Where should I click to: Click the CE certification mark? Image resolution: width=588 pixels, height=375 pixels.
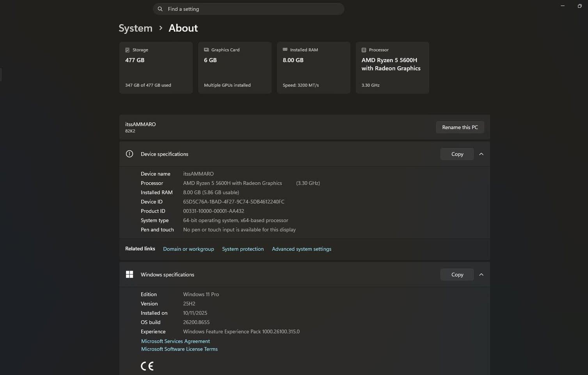pyautogui.click(x=147, y=366)
